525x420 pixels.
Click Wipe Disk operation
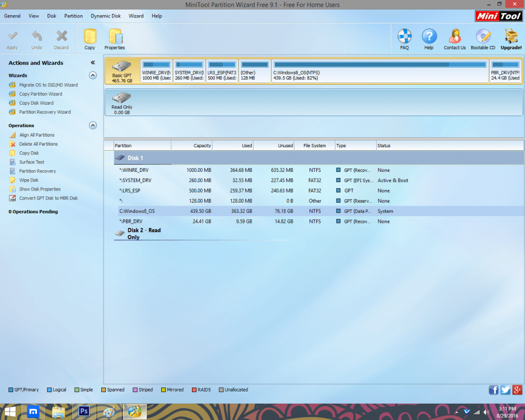[x=29, y=180]
